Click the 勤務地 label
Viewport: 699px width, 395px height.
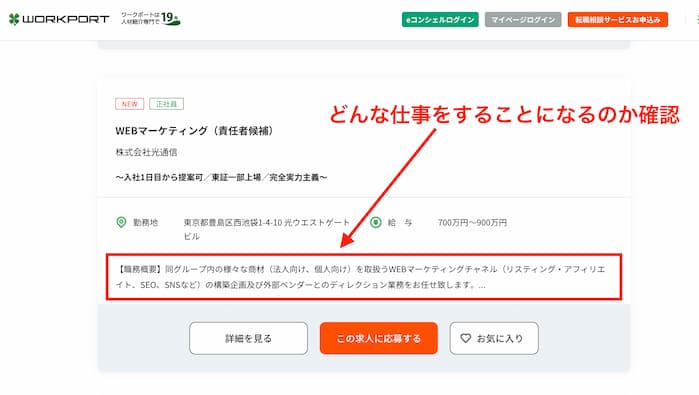click(145, 222)
